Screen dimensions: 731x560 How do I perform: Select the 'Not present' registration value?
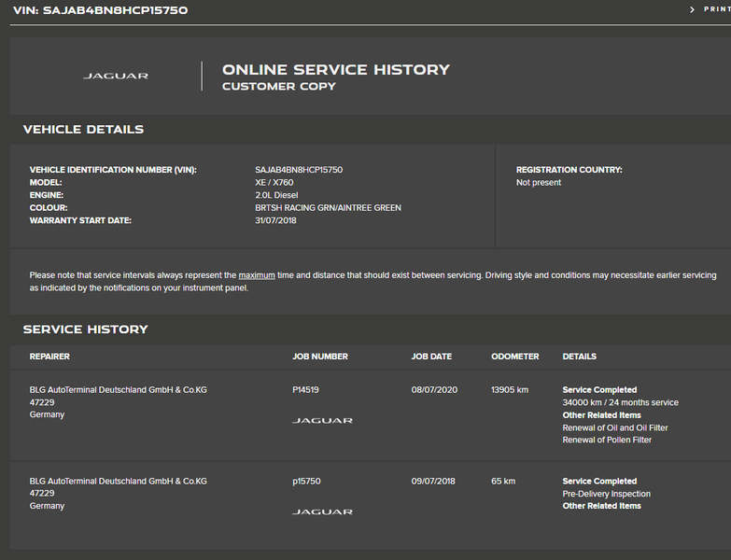point(539,183)
